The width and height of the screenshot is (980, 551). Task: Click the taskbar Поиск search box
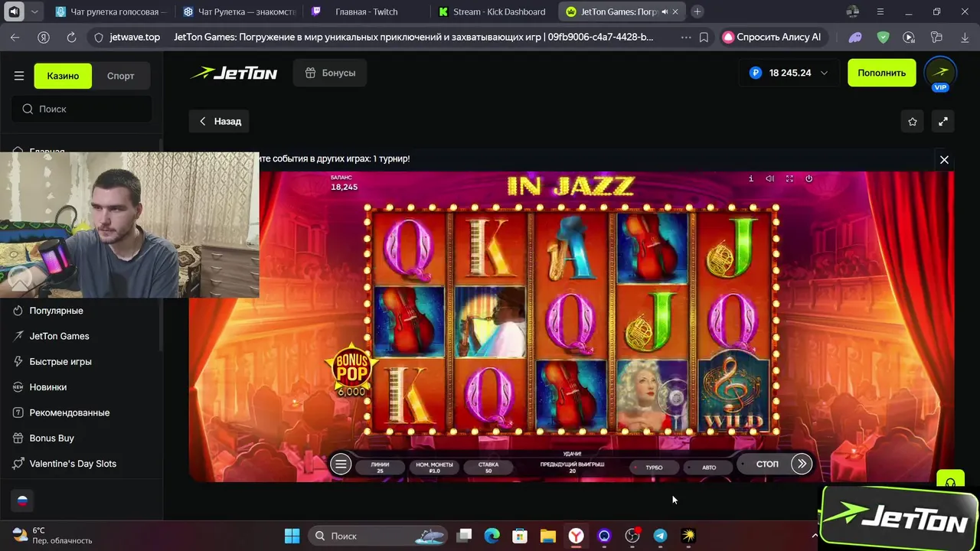click(x=379, y=536)
